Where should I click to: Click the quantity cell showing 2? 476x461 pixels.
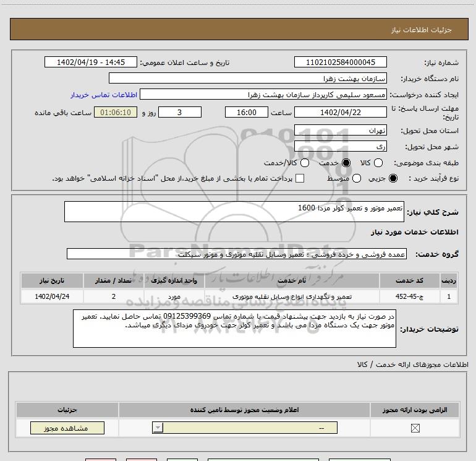(113, 296)
